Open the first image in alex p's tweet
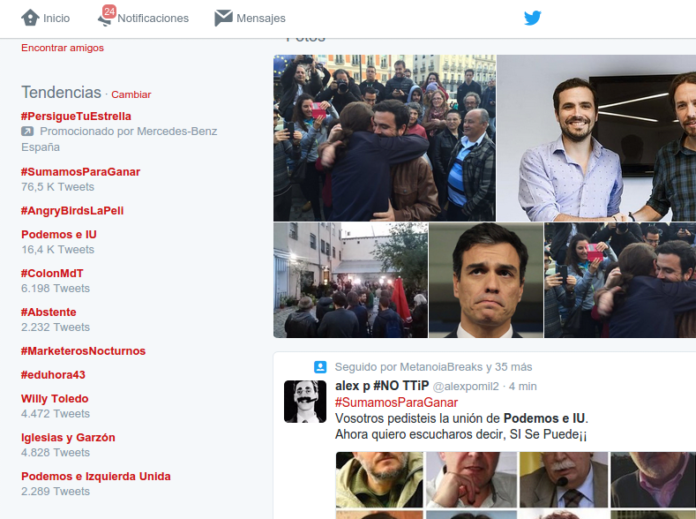The height and width of the screenshot is (519, 696). coord(378,480)
